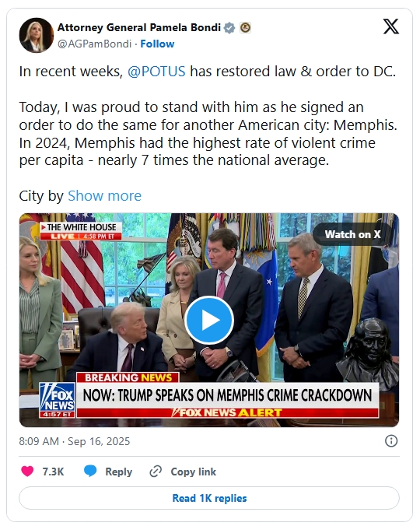Expand tweet text with Show more

tap(104, 196)
